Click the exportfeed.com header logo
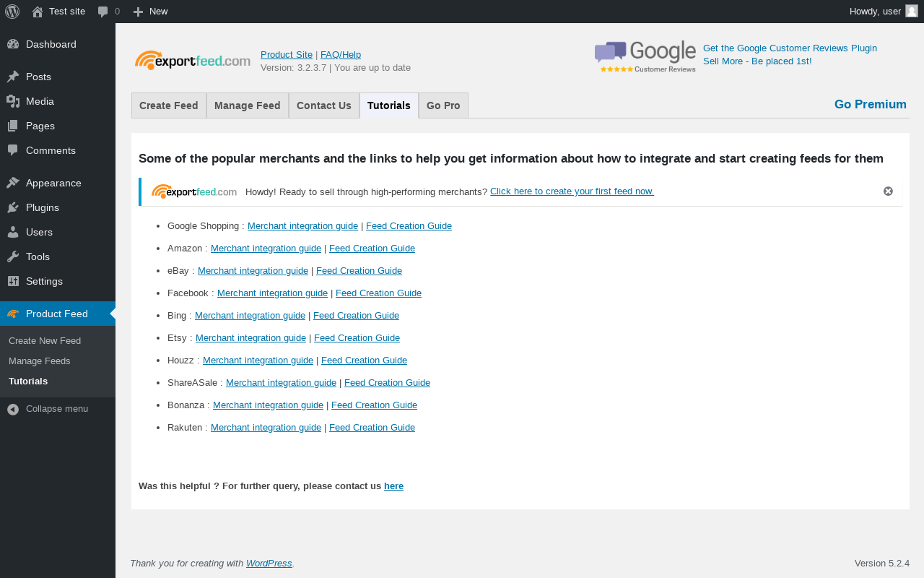This screenshot has width=924, height=578. (193, 61)
